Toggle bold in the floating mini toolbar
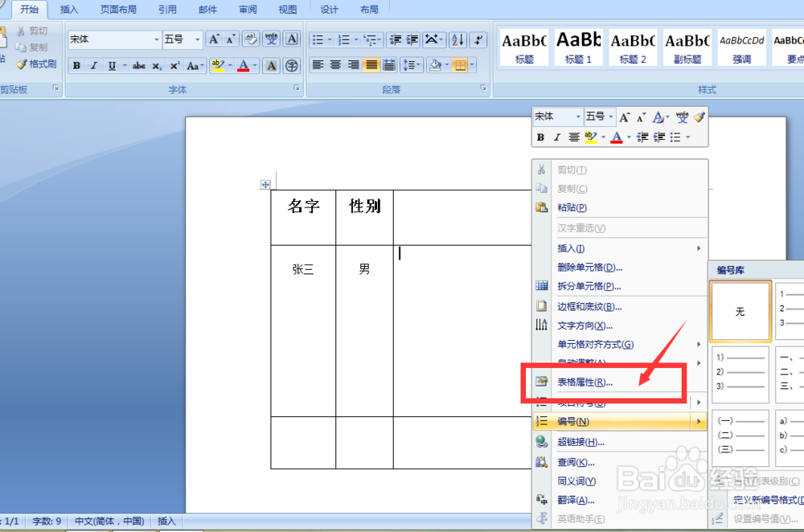 tap(540, 137)
